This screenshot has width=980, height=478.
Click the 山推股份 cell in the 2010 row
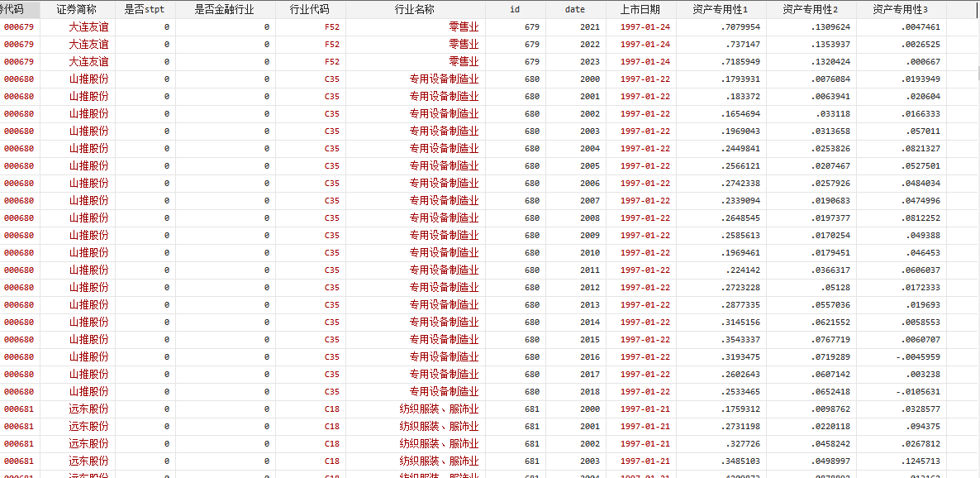pyautogui.click(x=88, y=252)
